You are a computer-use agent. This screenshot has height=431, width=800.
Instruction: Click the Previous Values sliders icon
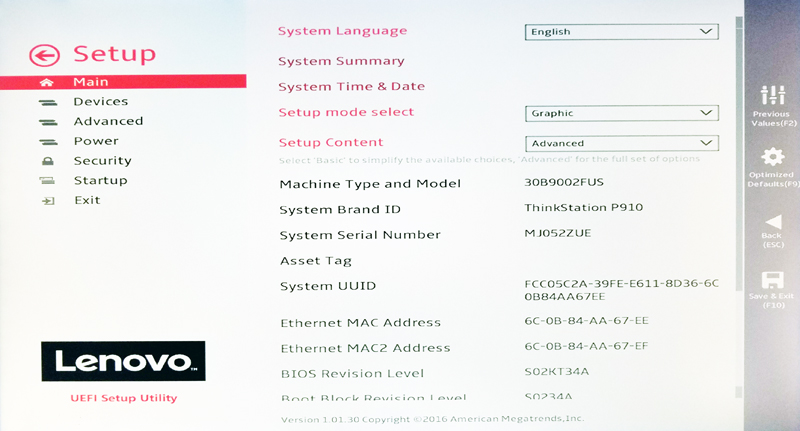pos(772,95)
